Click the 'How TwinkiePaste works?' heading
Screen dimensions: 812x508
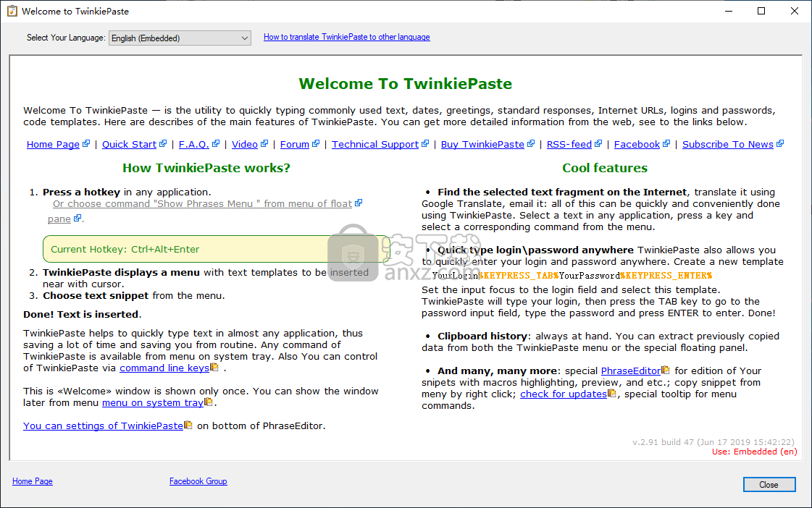pos(206,168)
